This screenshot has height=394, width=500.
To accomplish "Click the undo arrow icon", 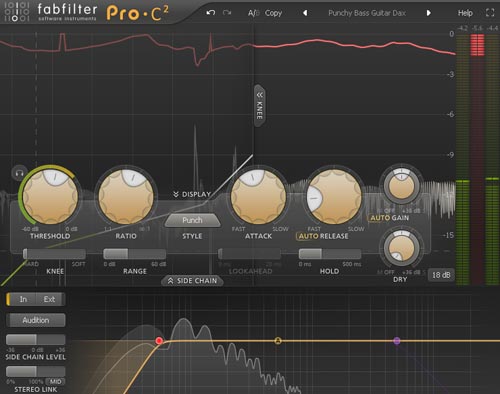I will coord(210,13).
